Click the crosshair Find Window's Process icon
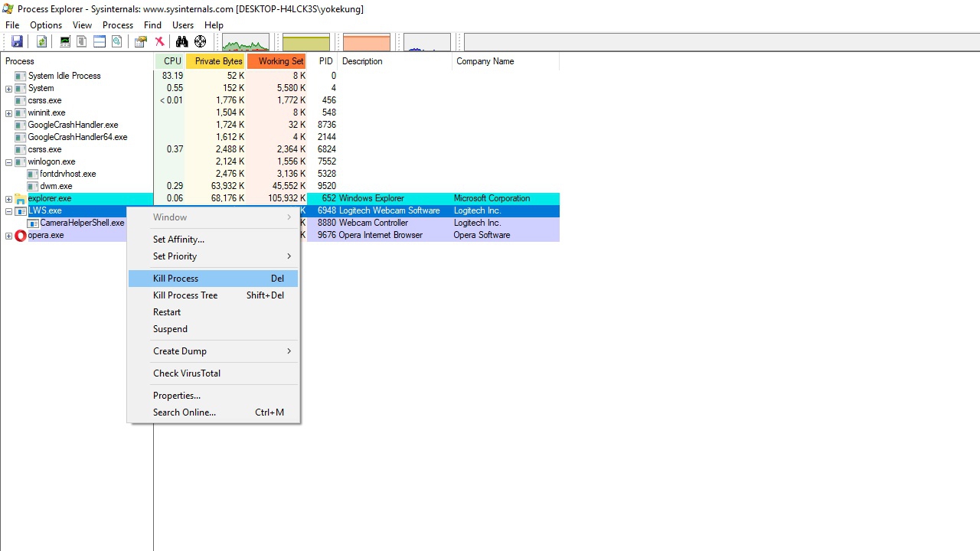The width and height of the screenshot is (980, 551). [x=201, y=42]
